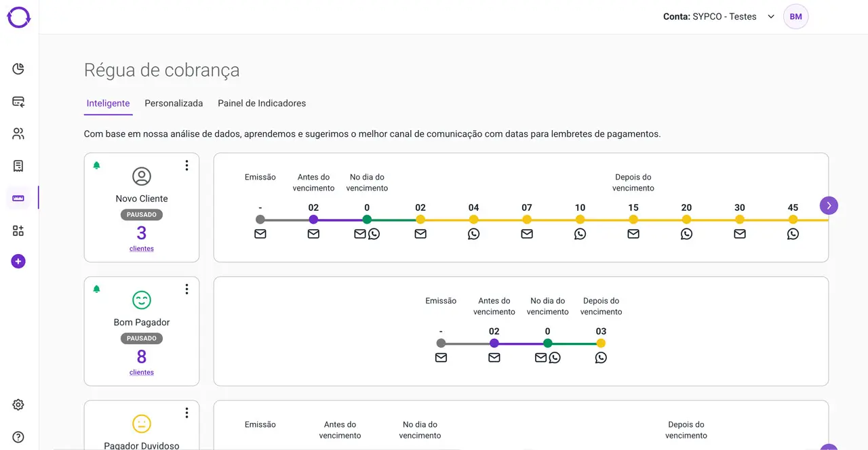Switch to Painel de Indicadores tab
The height and width of the screenshot is (450, 868).
pos(262,103)
